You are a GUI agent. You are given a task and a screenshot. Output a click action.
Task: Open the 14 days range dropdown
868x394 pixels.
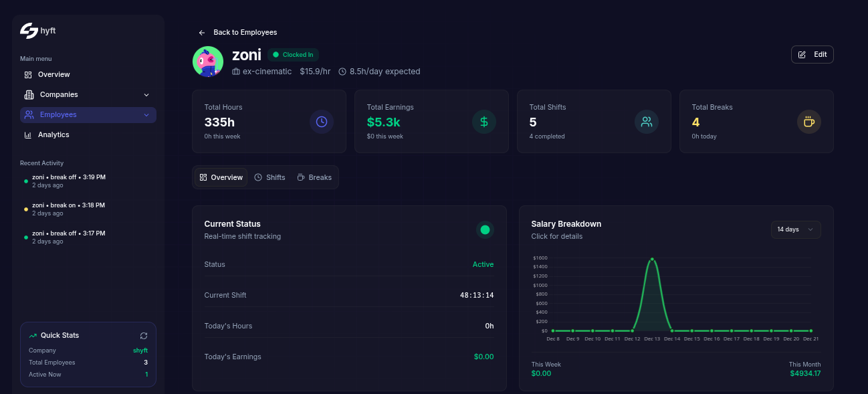pyautogui.click(x=796, y=229)
